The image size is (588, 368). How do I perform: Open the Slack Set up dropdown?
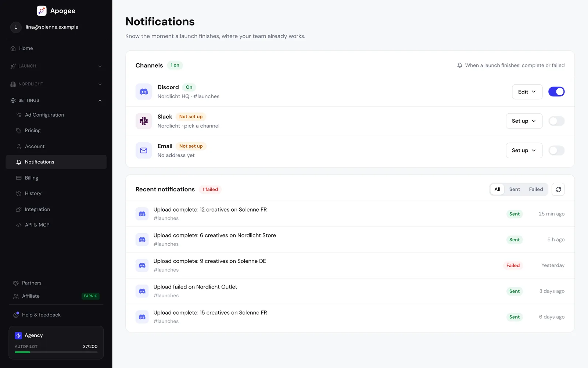[524, 121]
